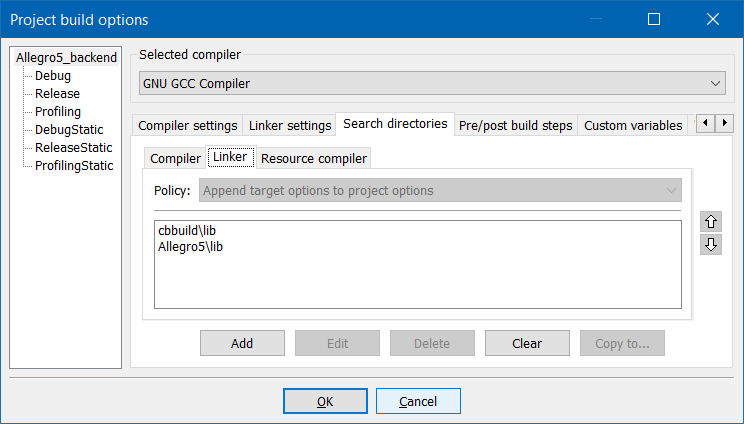
Task: Open Custom variables tab
Action: click(632, 126)
